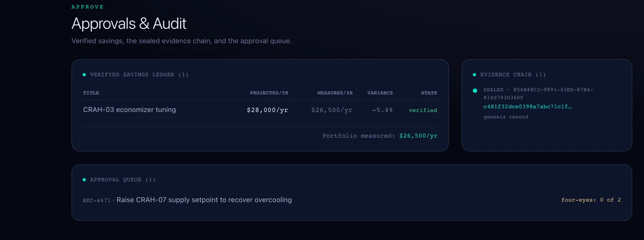Click the Approval Queue heading
This screenshot has width=644, height=240.
coord(123,180)
